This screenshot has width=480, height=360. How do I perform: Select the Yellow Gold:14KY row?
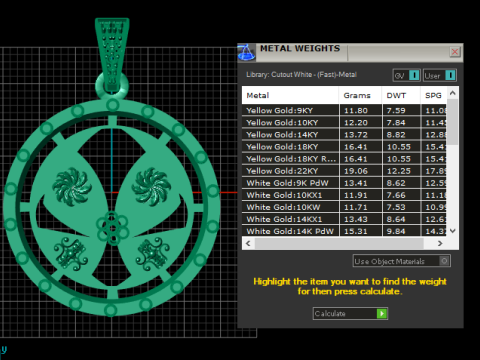344,134
